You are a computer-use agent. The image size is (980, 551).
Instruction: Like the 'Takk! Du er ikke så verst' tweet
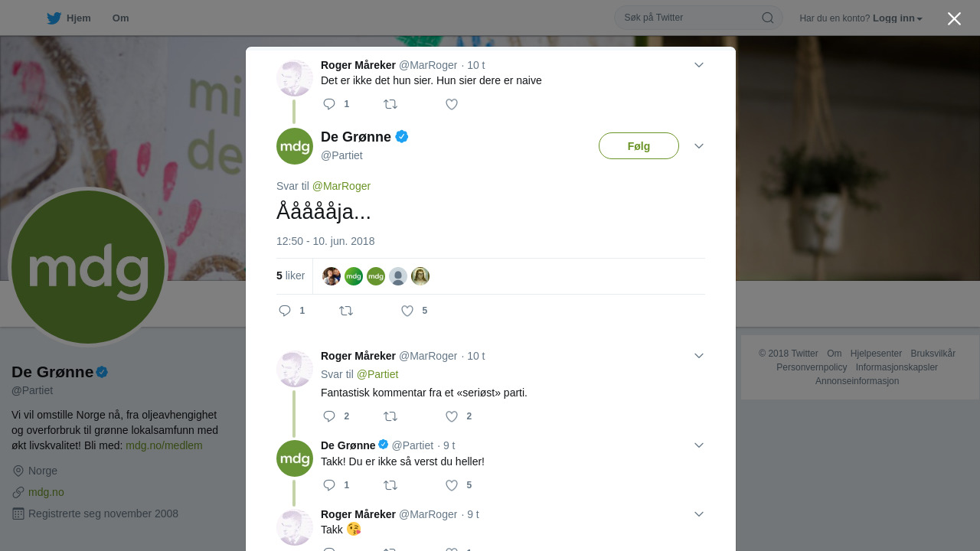[452, 485]
